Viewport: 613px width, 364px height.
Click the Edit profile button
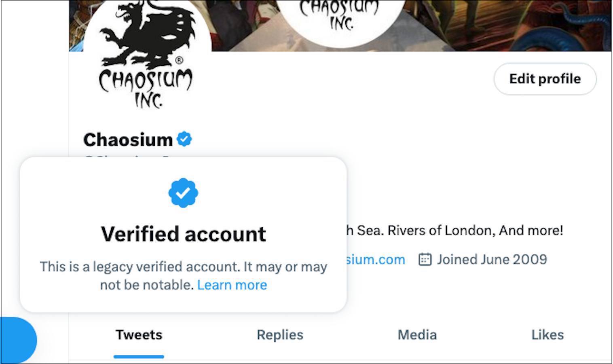545,79
